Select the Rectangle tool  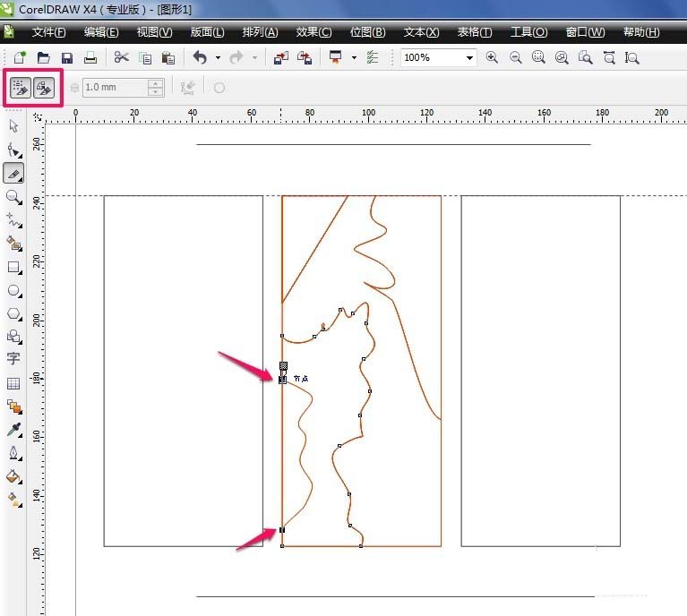click(x=14, y=267)
